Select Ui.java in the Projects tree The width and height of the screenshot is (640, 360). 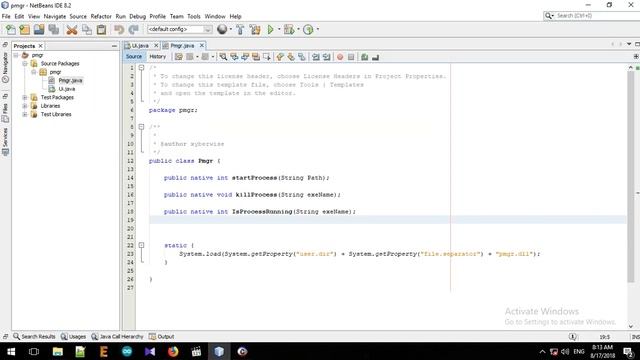coord(67,89)
